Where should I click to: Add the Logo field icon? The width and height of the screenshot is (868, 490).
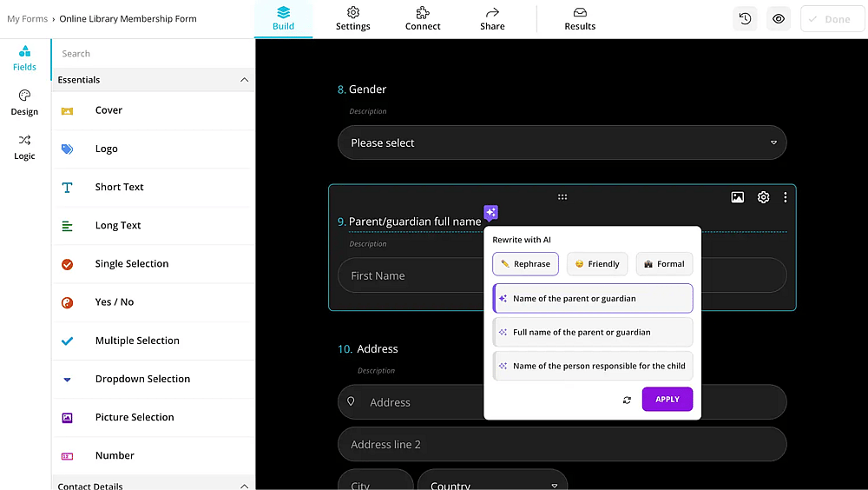(67, 149)
